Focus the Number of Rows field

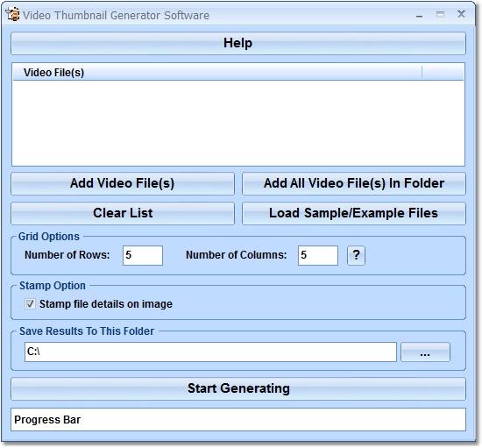(143, 255)
